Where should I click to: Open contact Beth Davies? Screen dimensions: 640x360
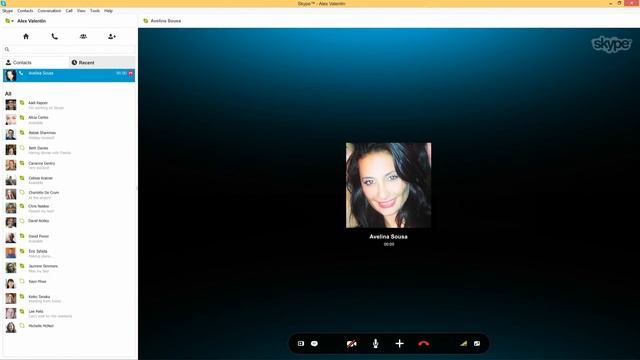pyautogui.click(x=69, y=150)
